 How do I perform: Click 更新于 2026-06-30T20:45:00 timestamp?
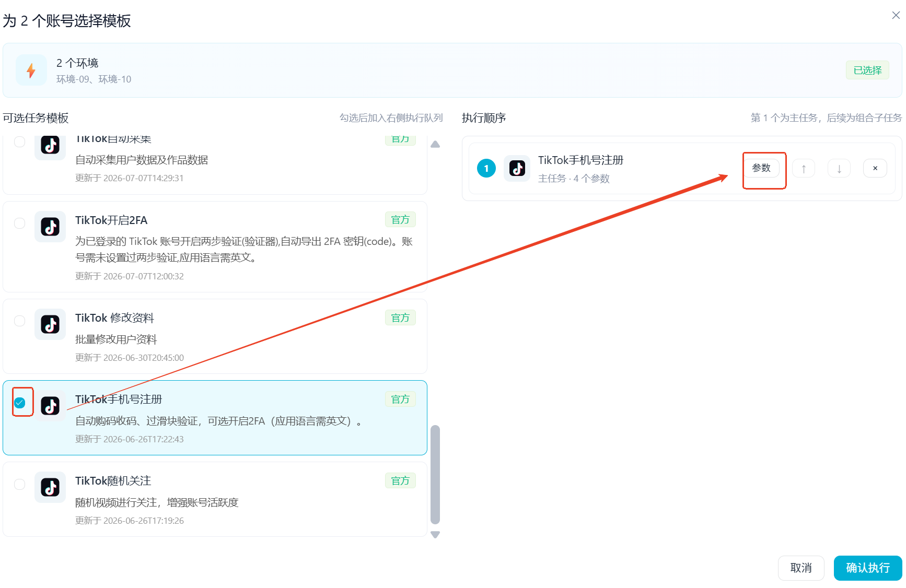[x=130, y=357]
